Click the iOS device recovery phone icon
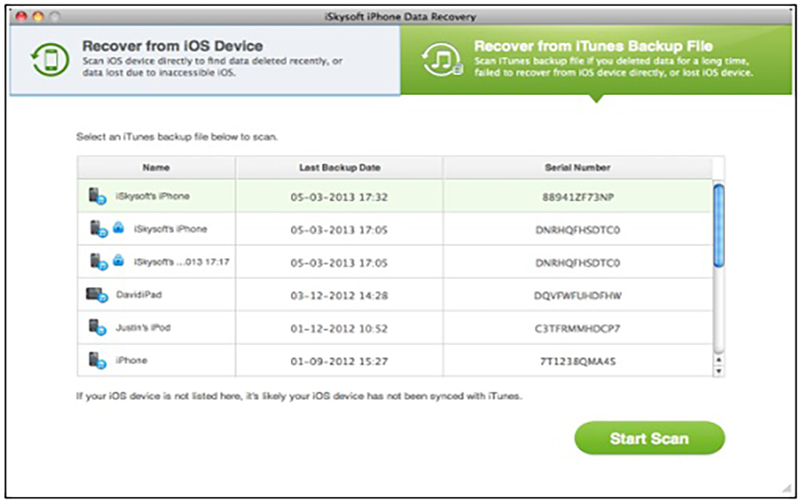 (50, 60)
